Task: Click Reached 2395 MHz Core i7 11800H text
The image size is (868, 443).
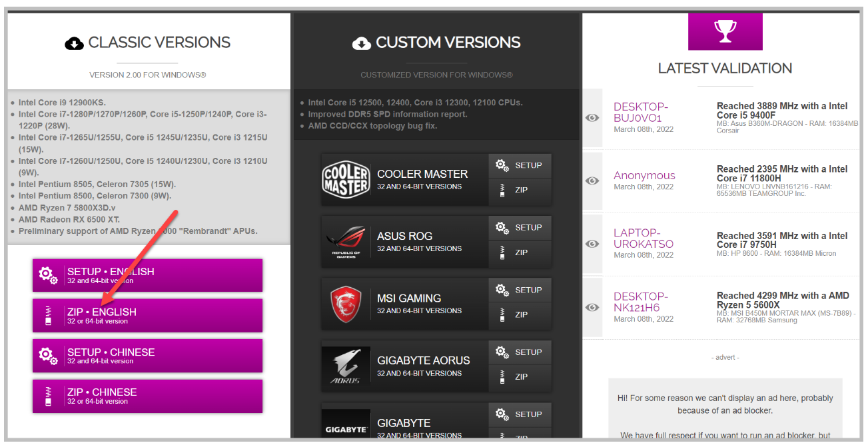Action: [782, 173]
